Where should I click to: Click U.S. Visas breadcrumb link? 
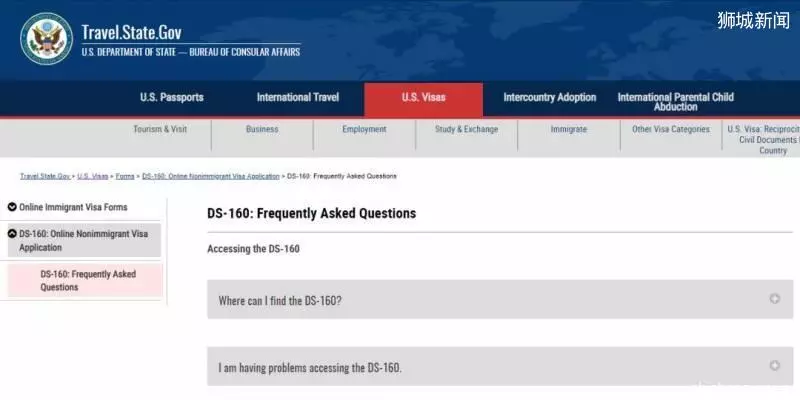pos(93,176)
